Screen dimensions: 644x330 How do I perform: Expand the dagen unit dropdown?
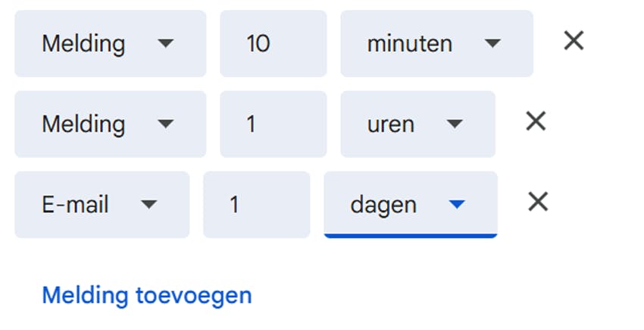click(410, 204)
